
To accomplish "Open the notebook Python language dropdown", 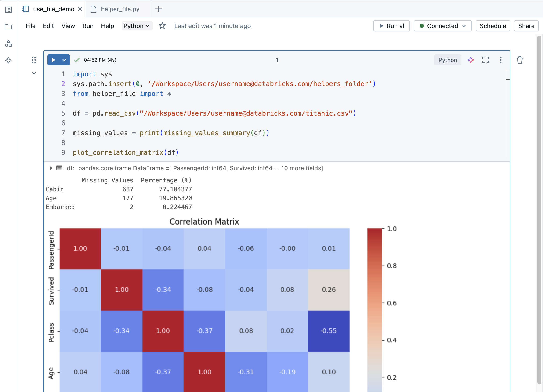I will [x=137, y=26].
